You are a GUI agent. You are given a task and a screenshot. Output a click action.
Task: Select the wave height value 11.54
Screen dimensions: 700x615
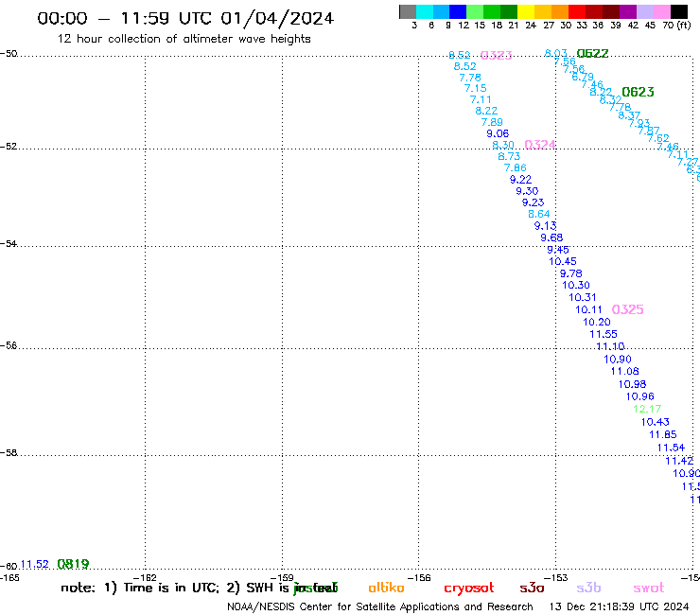tap(671, 448)
